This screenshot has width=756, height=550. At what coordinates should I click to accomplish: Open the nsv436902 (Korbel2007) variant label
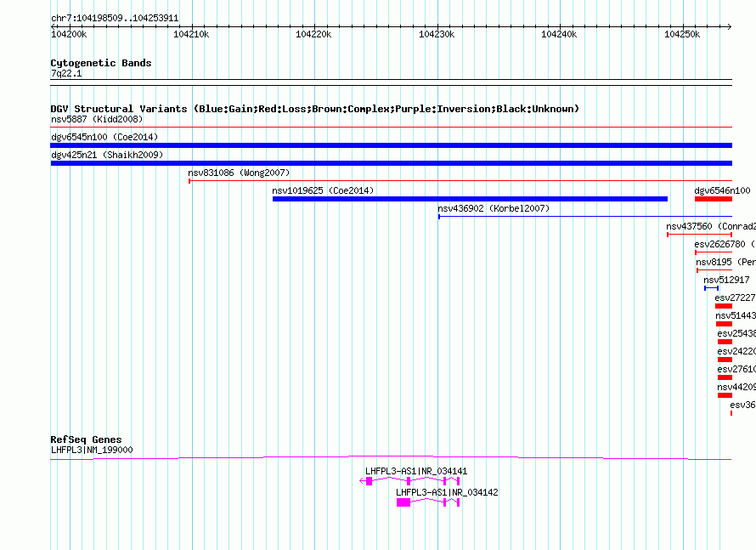pyautogui.click(x=493, y=208)
